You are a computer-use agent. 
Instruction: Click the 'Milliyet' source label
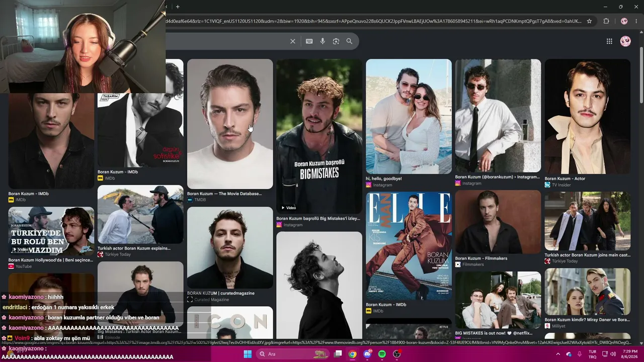(x=559, y=326)
